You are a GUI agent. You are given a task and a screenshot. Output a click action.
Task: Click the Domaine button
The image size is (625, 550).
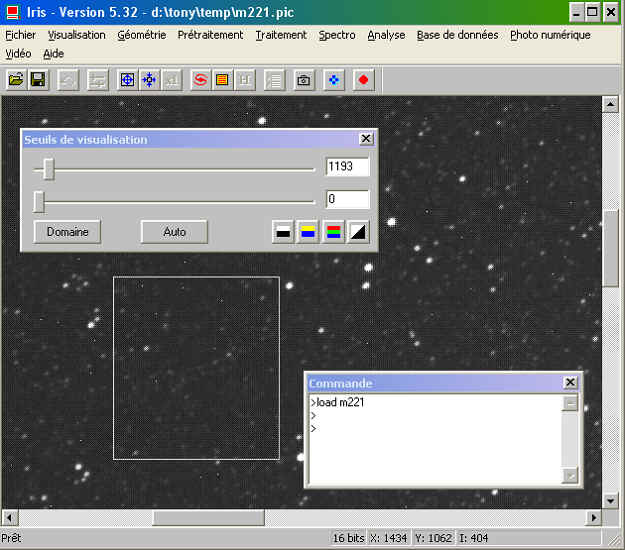point(67,232)
